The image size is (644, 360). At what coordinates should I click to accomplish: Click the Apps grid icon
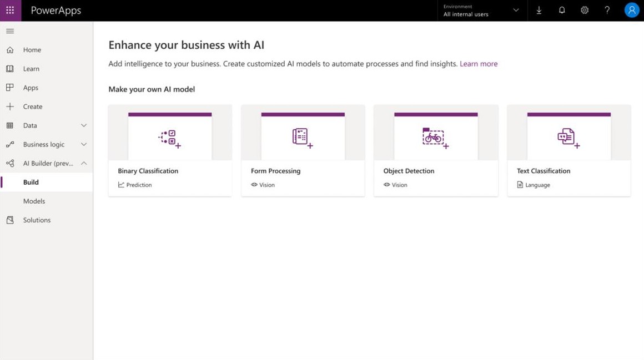coord(10,88)
